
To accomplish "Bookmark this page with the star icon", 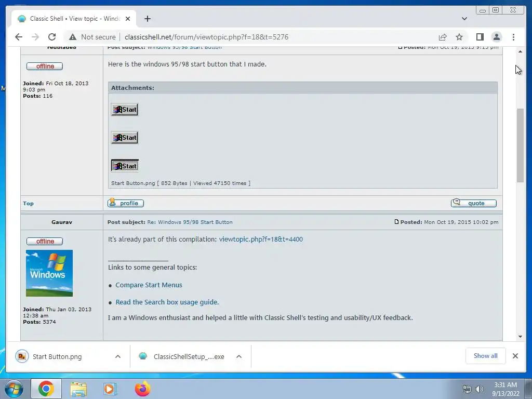I will point(459,37).
